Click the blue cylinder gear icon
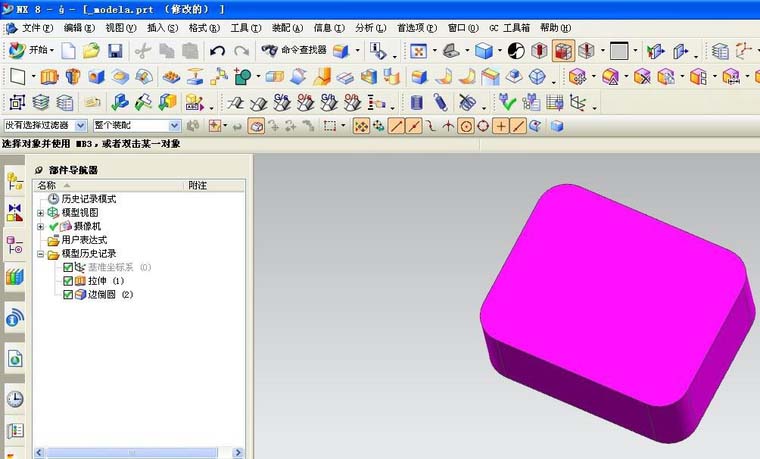Image resolution: width=760 pixels, height=459 pixels. pyautogui.click(x=416, y=102)
